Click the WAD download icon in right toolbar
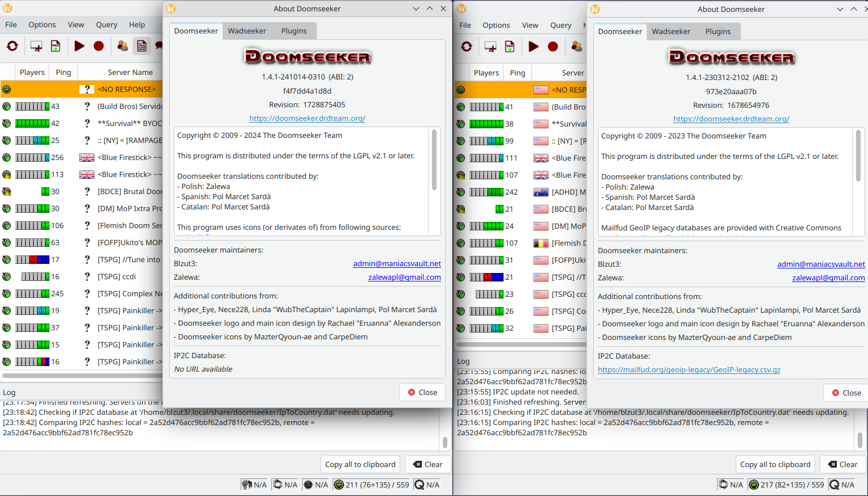 [510, 47]
